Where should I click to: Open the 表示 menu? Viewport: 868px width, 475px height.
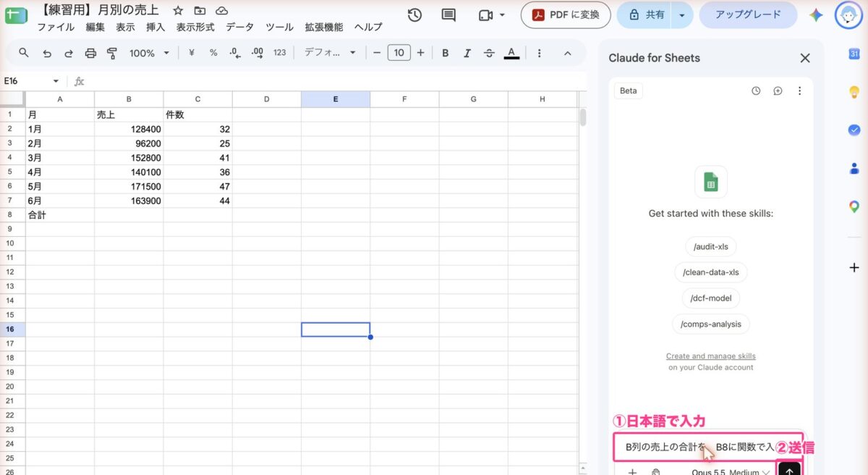tap(125, 27)
